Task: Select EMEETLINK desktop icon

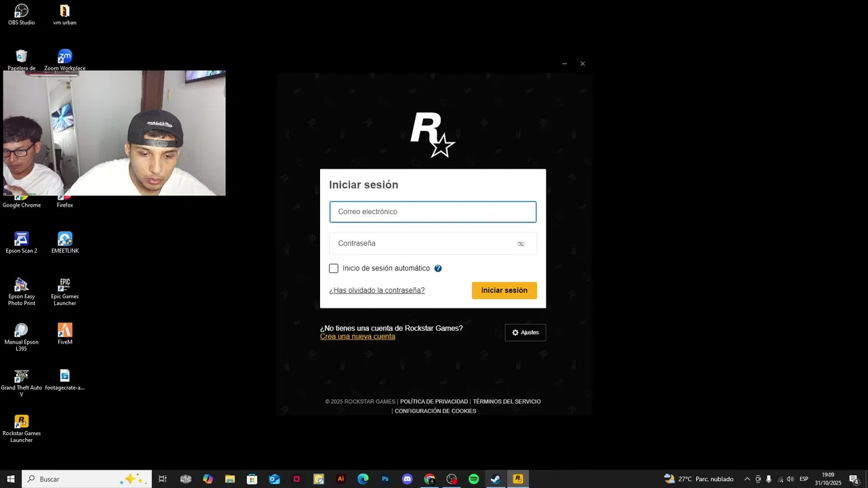Action: click(x=65, y=243)
